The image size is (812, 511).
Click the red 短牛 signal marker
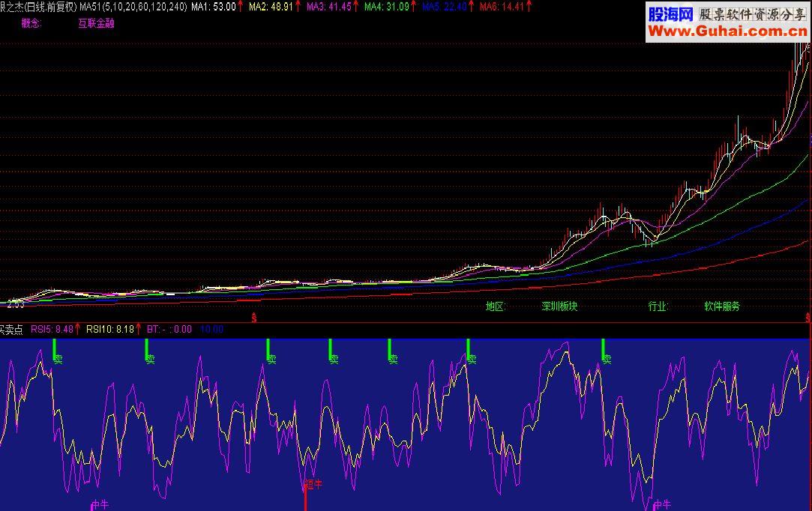click(x=314, y=485)
